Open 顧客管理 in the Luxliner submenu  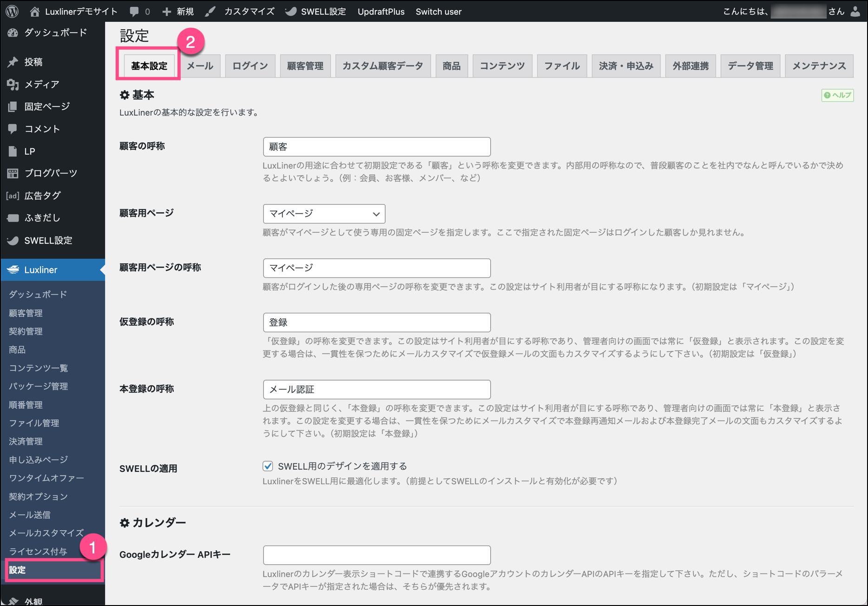(26, 313)
